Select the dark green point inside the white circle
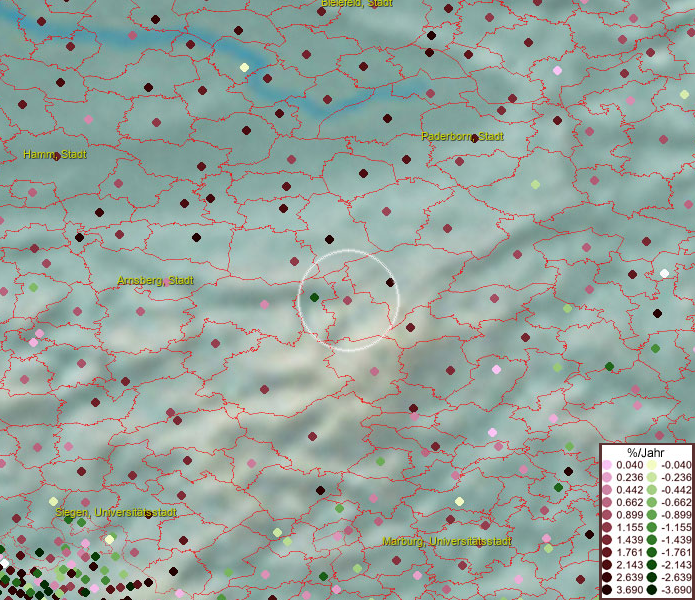Screen dimensions: 695x600 point(314,297)
